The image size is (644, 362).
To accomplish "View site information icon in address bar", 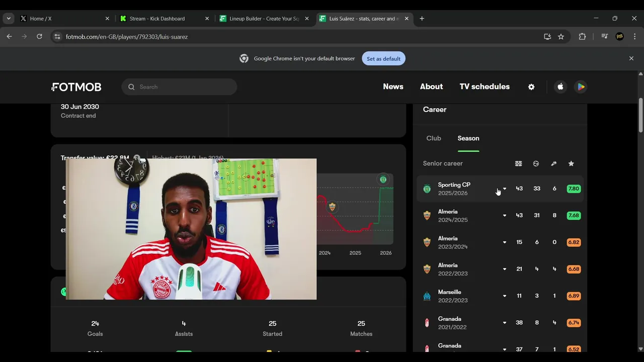I will point(57,37).
